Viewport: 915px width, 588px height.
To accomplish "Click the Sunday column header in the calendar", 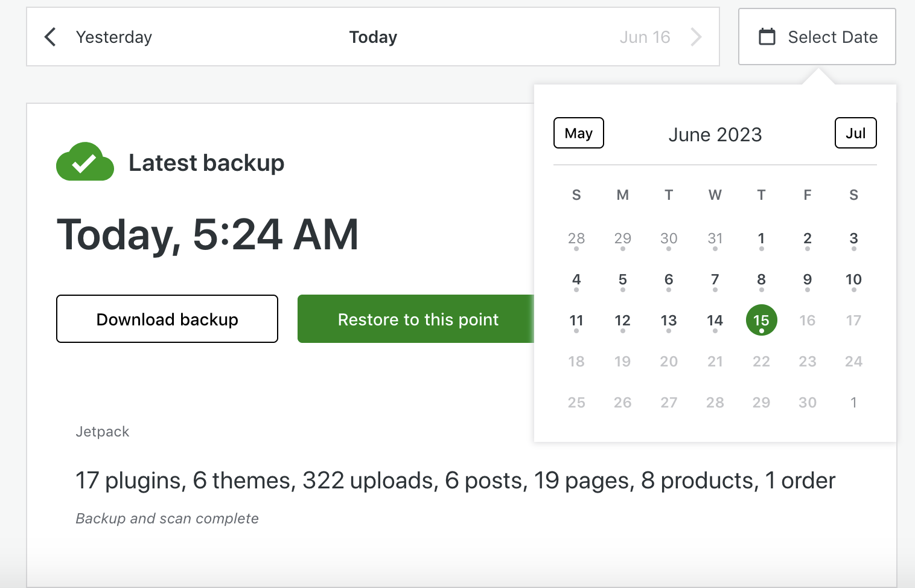I will pyautogui.click(x=576, y=195).
